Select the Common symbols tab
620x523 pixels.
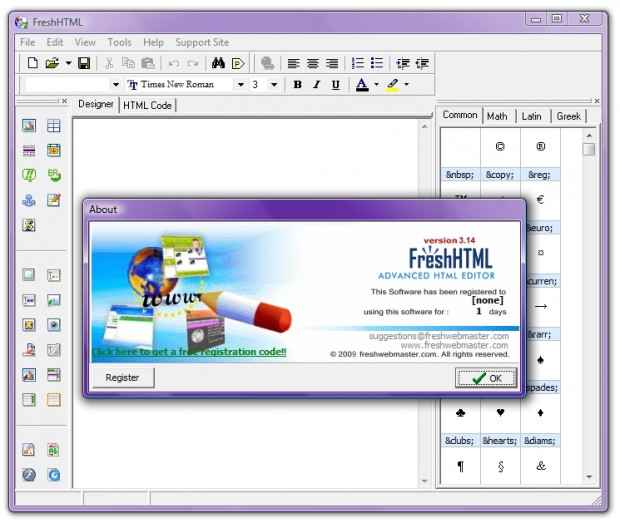coord(460,115)
